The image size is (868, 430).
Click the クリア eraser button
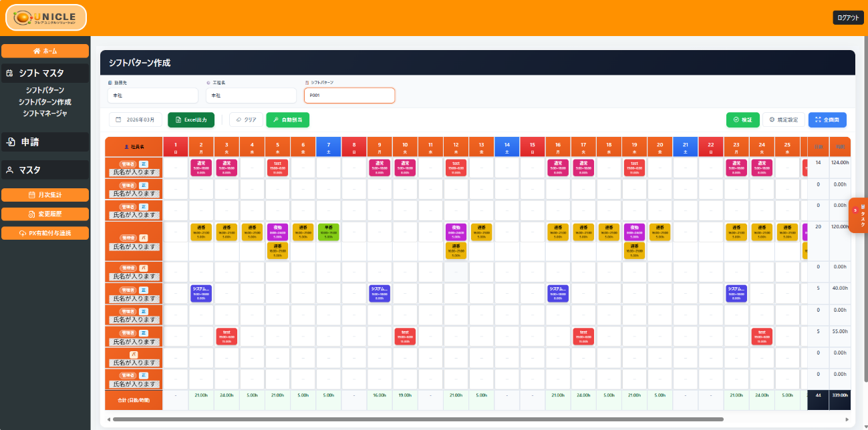pyautogui.click(x=246, y=120)
